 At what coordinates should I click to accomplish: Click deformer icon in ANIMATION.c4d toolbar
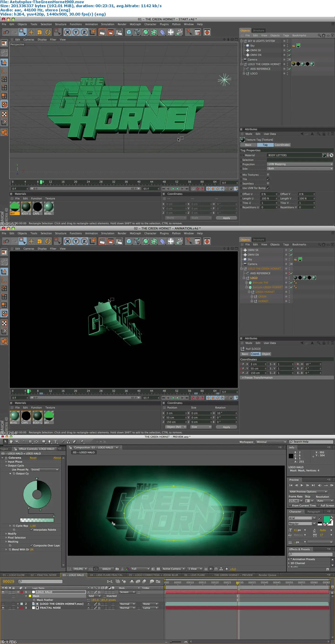tap(162, 241)
